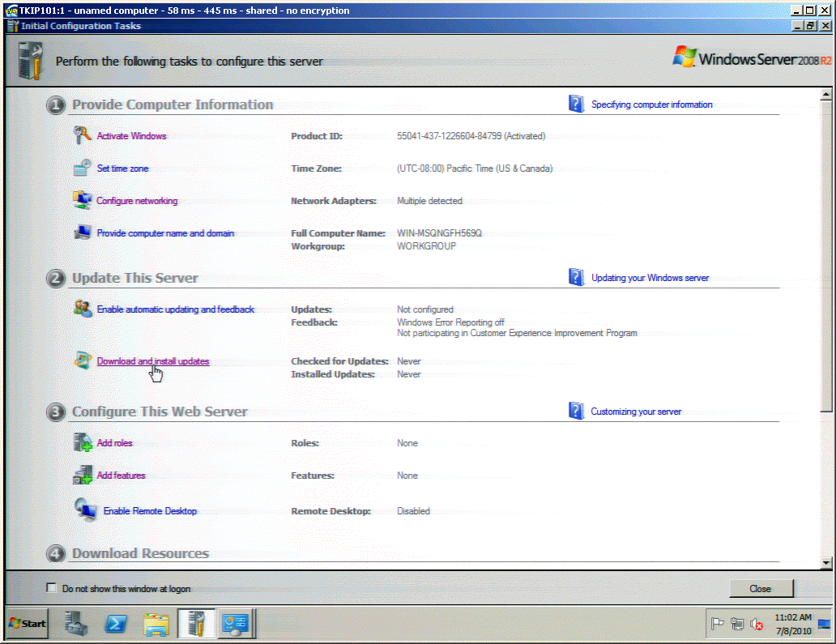Click the Provide Computer Information heading

[x=173, y=104]
